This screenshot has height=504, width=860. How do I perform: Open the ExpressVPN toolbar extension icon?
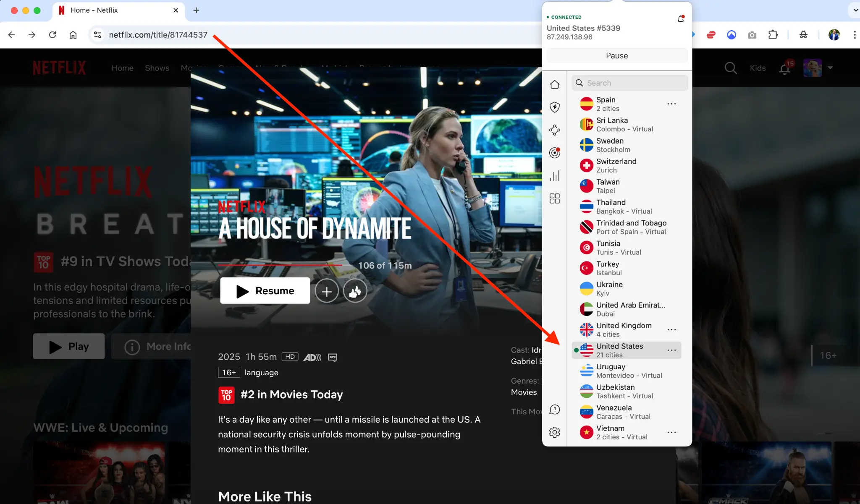(x=711, y=35)
